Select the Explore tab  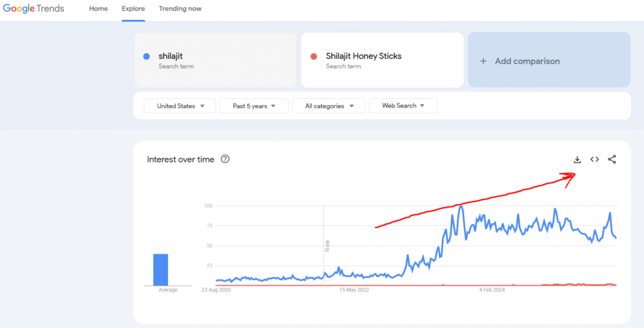(x=133, y=9)
